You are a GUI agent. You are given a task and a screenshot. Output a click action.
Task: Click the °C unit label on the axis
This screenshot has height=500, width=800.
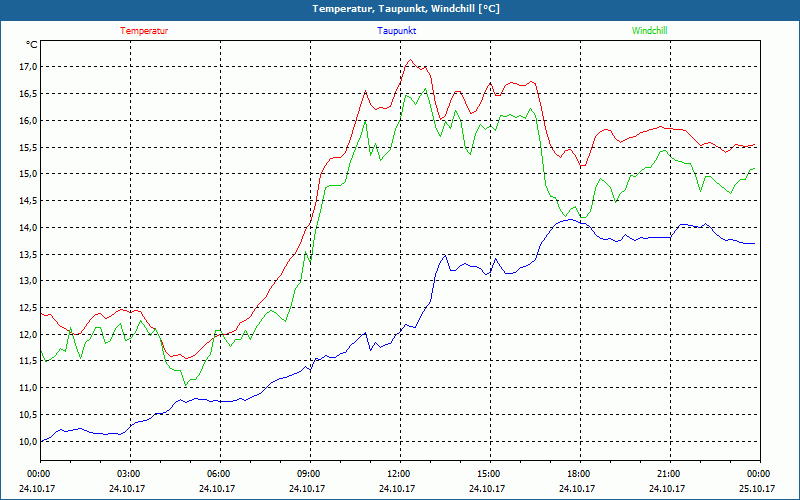[32, 45]
